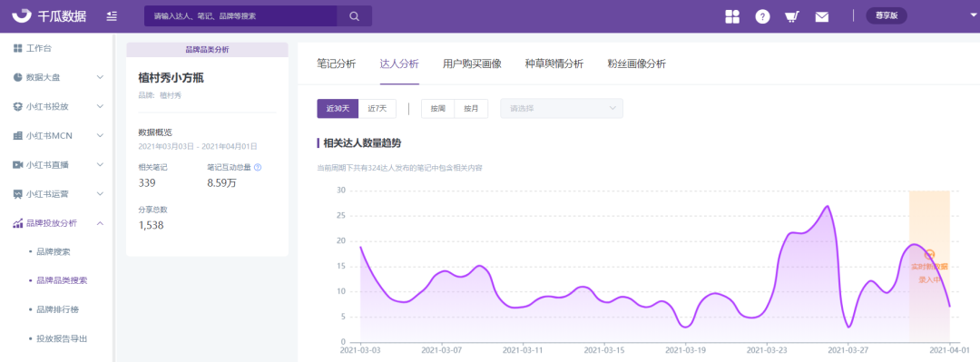This screenshot has width=980, height=362.
Task: Expand the 小红书投放 menu chevron
Action: click(x=100, y=106)
